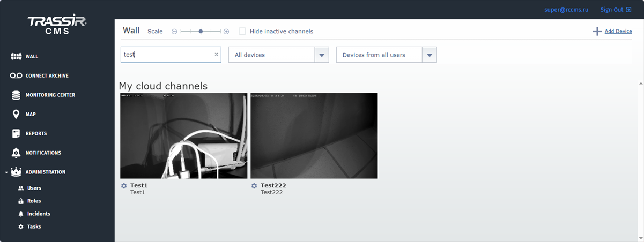This screenshot has width=644, height=242.
Task: Open Connect Archive via its tape icon
Action: click(16, 75)
